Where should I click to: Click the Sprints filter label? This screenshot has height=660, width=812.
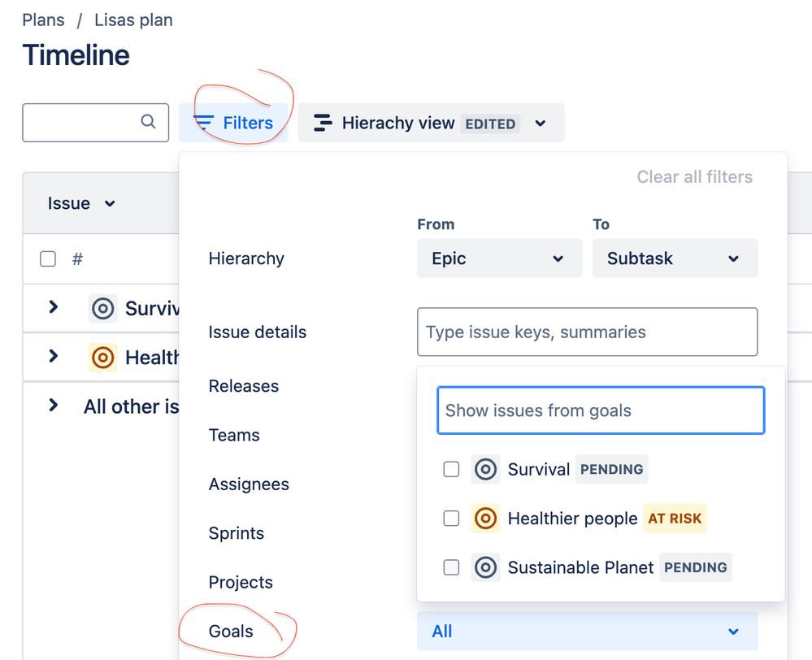coord(237,533)
